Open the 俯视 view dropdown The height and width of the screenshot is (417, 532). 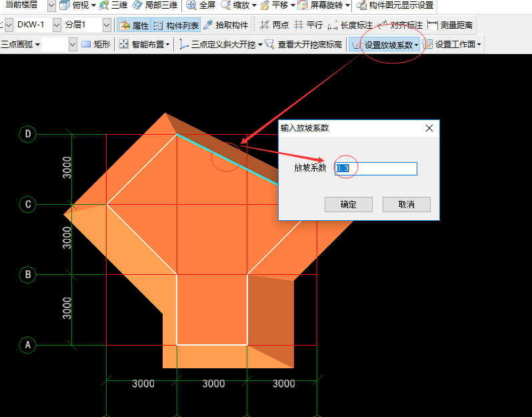[93, 5]
